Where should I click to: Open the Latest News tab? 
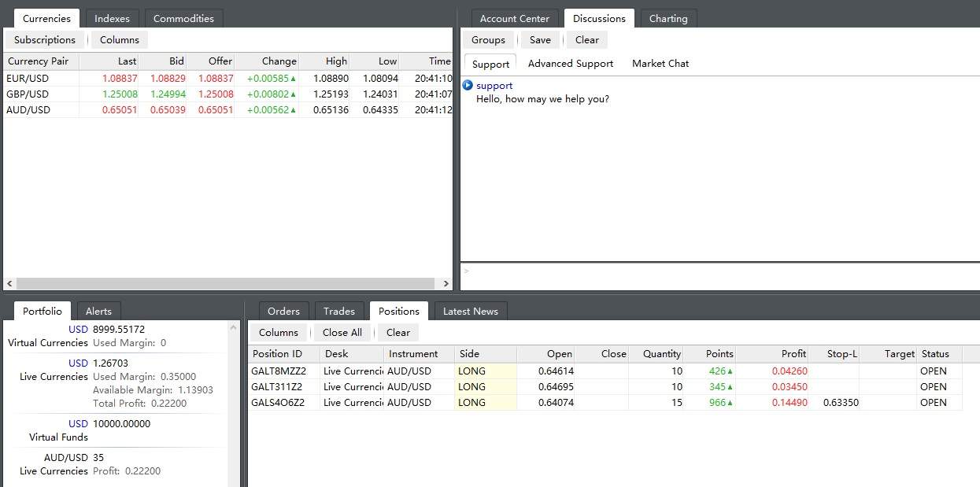click(x=471, y=311)
